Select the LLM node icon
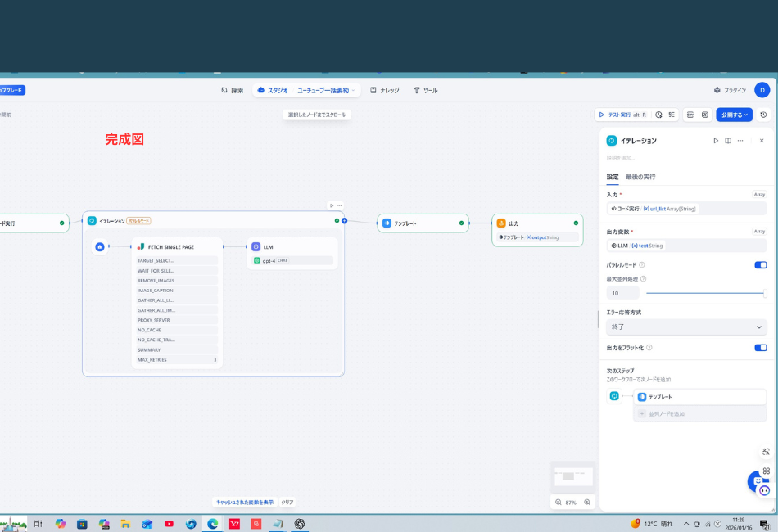Image resolution: width=778 pixels, height=532 pixels. pyautogui.click(x=256, y=246)
